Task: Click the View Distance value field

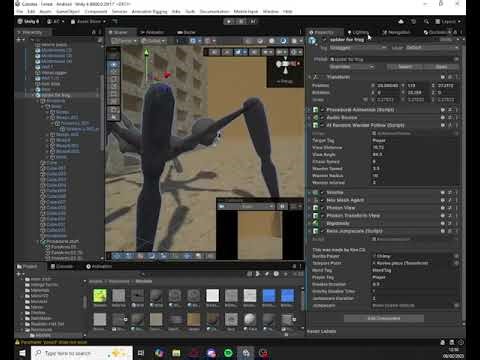Action: click(x=414, y=147)
